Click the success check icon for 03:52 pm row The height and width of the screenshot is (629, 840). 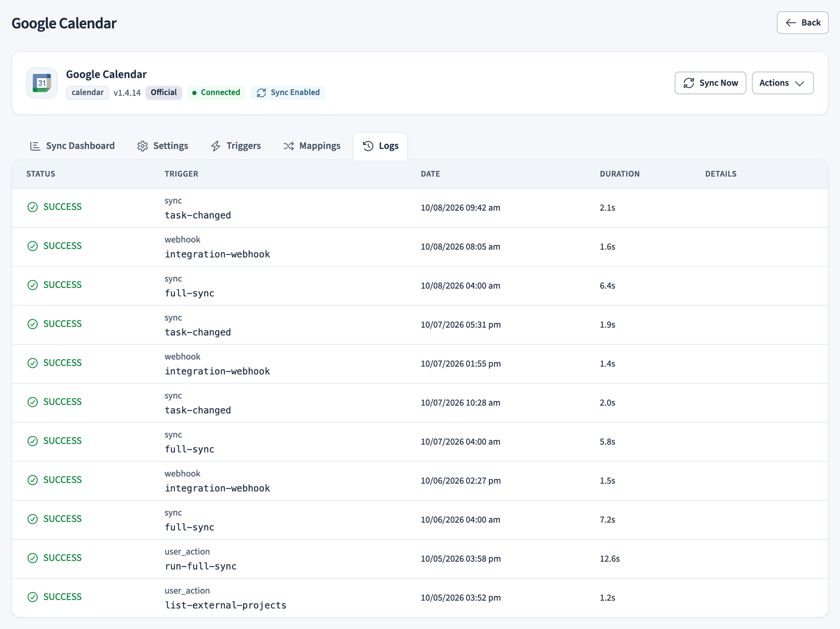33,597
